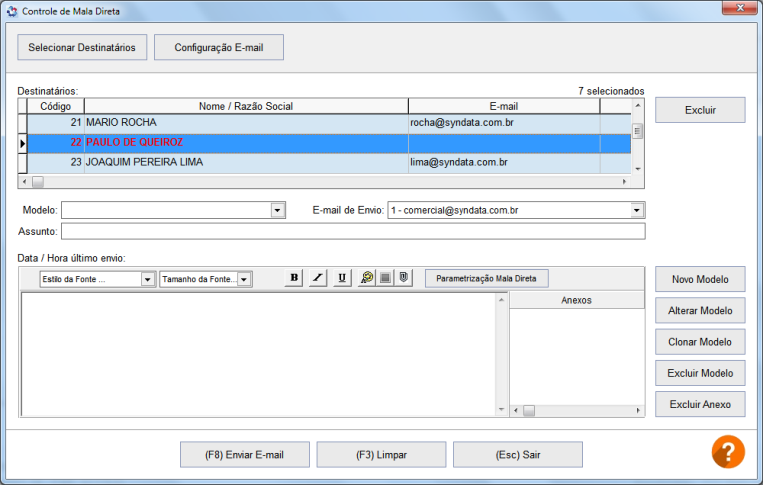Click the Excluir Anexo button
Screen dimensions: 763x485
coord(700,404)
